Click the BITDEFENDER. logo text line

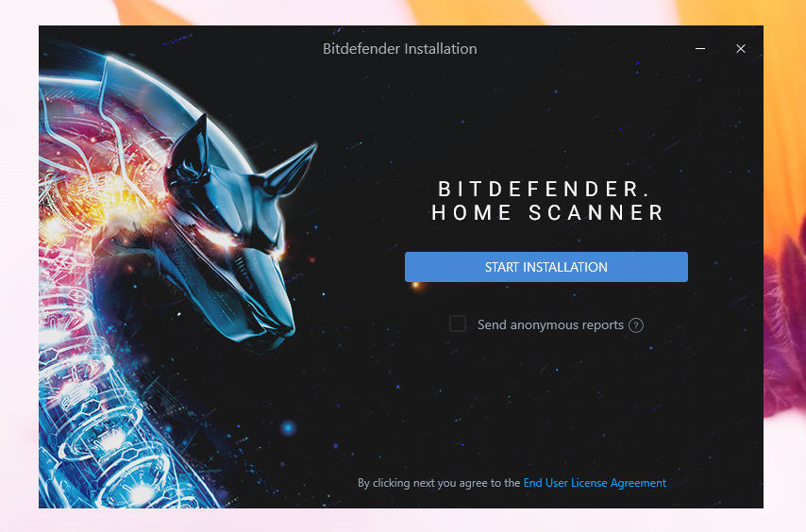coord(546,189)
